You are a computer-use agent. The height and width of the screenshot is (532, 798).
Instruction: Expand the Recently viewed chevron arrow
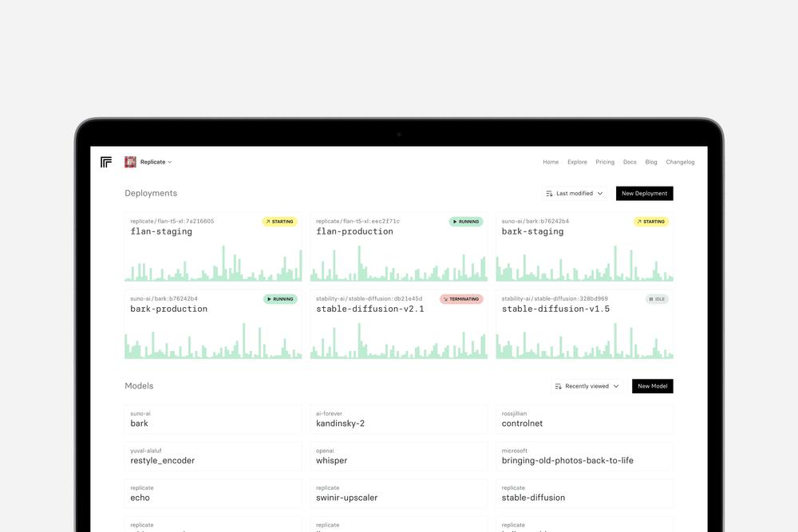(616, 386)
